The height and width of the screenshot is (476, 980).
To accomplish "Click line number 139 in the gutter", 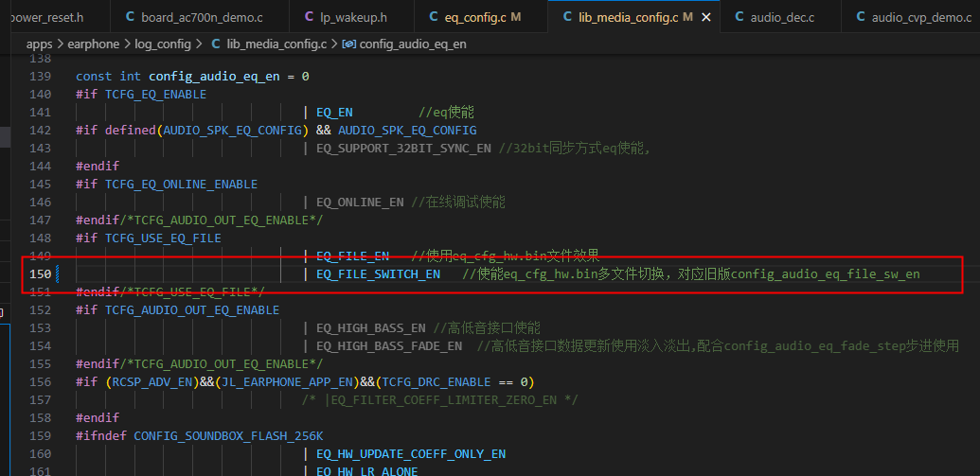I will [x=41, y=77].
